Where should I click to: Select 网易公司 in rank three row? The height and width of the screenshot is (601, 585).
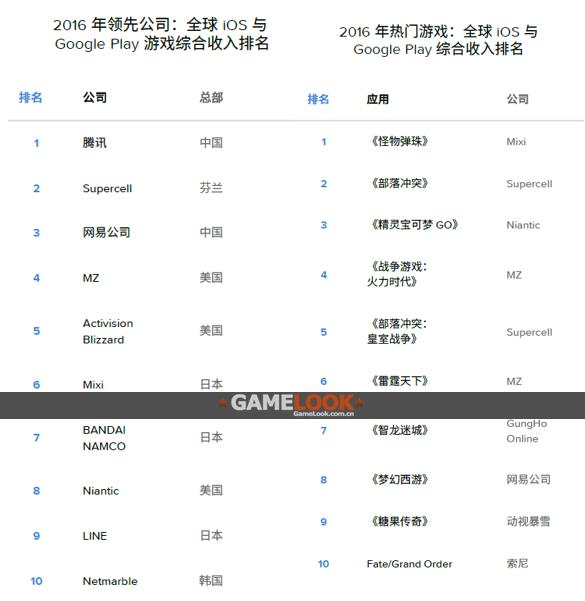(107, 232)
